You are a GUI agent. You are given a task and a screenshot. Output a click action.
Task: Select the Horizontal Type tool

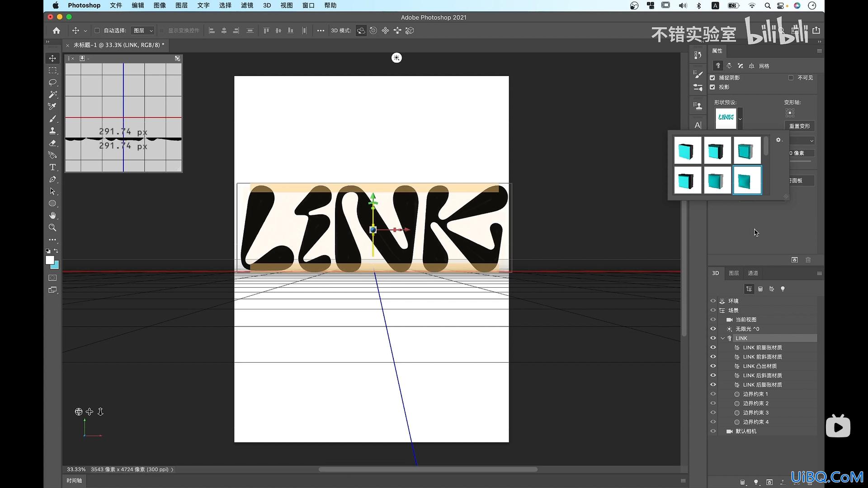pos(52,167)
